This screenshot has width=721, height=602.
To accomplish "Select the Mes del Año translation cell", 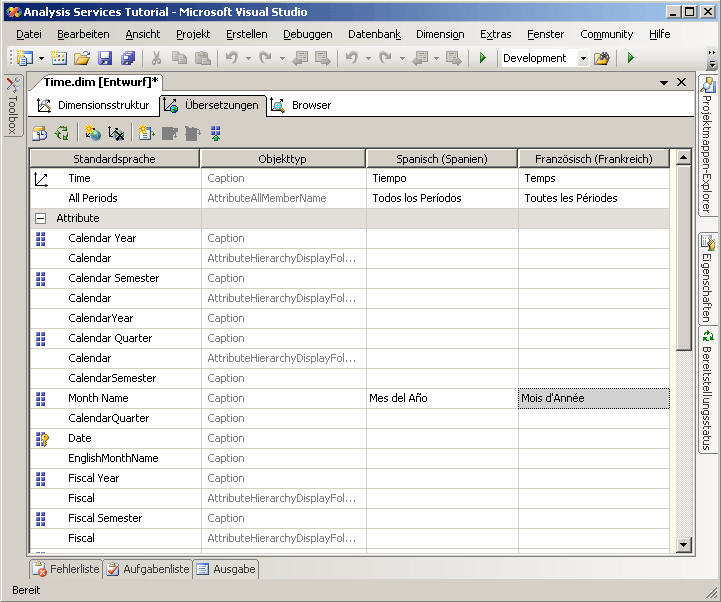I will coord(442,398).
